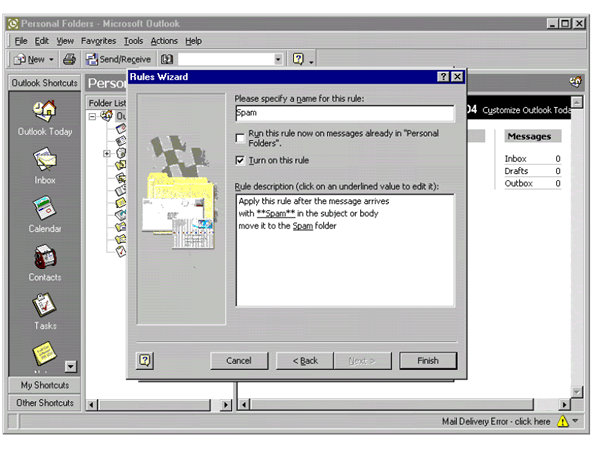Screen dimensions: 600x449
Task: Click Finish in the Rules Wizard
Action: 428,361
